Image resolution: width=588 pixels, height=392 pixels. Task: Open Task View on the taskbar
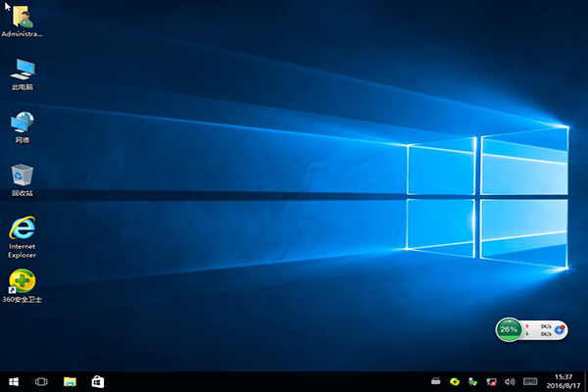pyautogui.click(x=41, y=382)
